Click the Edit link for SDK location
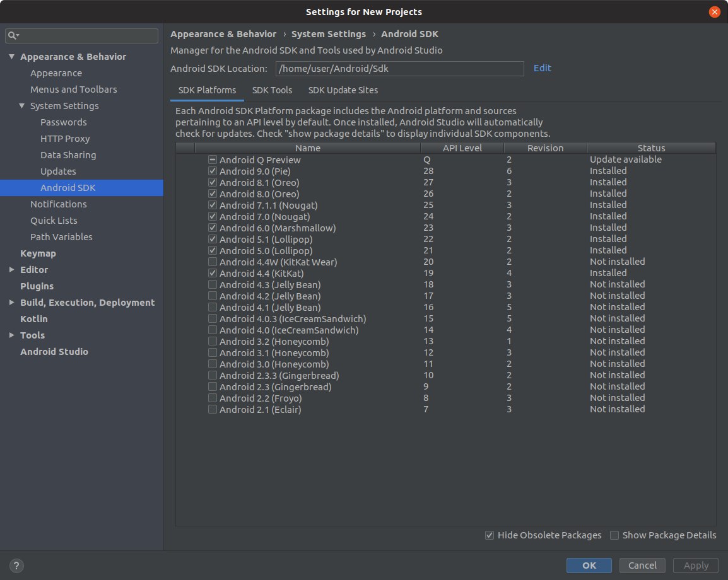 pyautogui.click(x=543, y=68)
